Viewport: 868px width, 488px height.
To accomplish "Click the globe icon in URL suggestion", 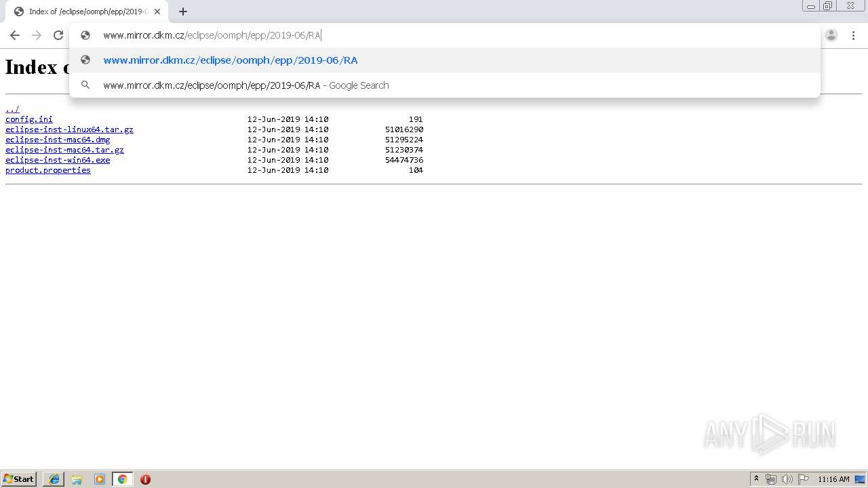I will click(85, 60).
